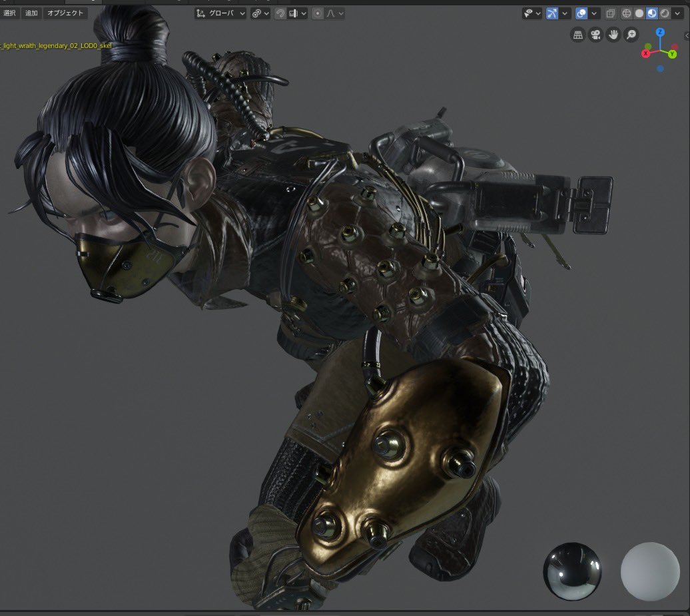The image size is (690, 616).
Task: Click the transform orientation axes icon
Action: pyautogui.click(x=200, y=13)
